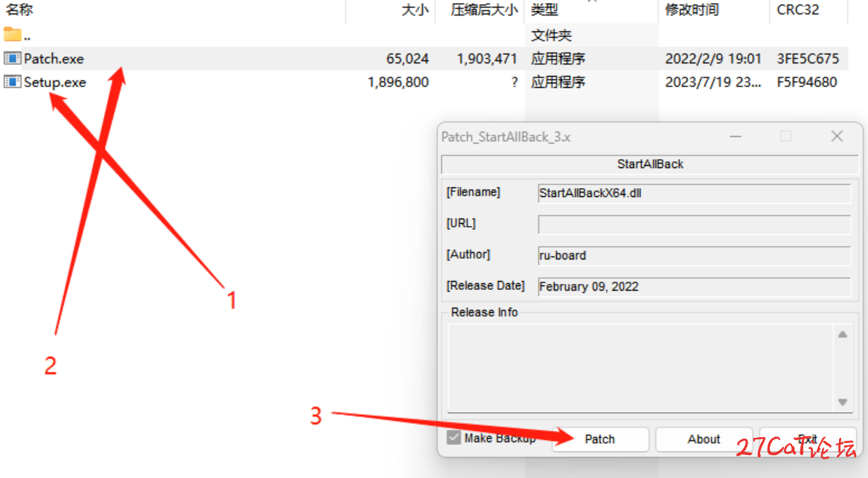This screenshot has height=478, width=868.
Task: Click the empty URL field
Action: (694, 224)
